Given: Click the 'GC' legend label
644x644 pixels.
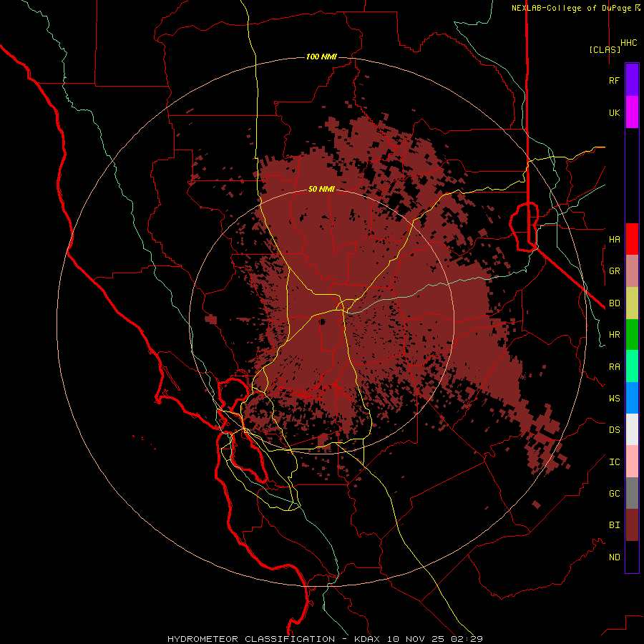Looking at the screenshot, I should [x=614, y=493].
